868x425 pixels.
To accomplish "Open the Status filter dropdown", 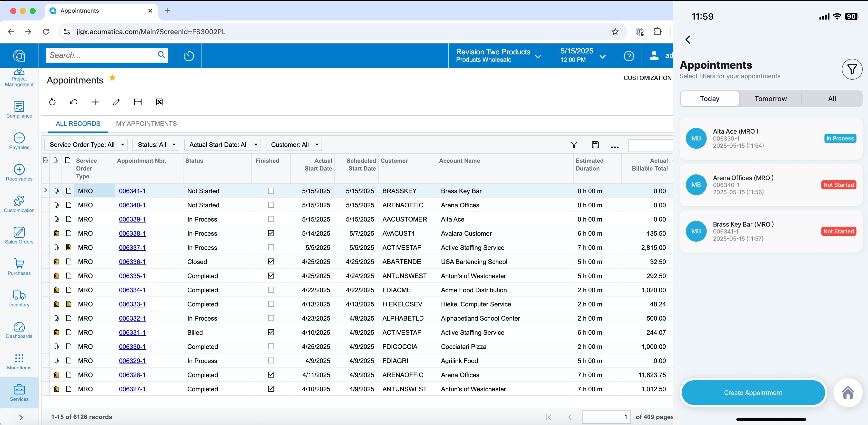I will (156, 145).
